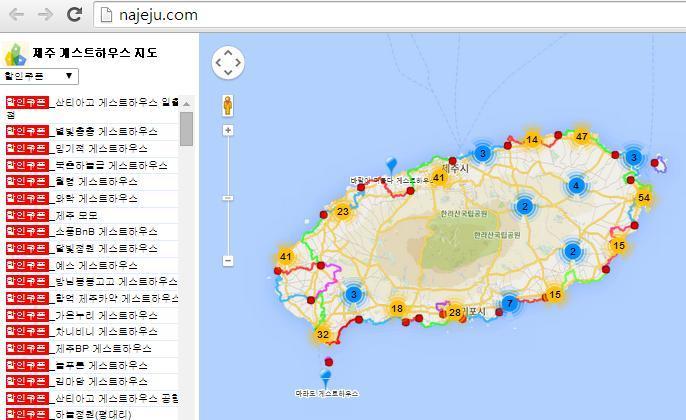Image resolution: width=686 pixels, height=420 pixels.
Task: Click the guesthouse list scrollbar thumb
Action: (186, 129)
